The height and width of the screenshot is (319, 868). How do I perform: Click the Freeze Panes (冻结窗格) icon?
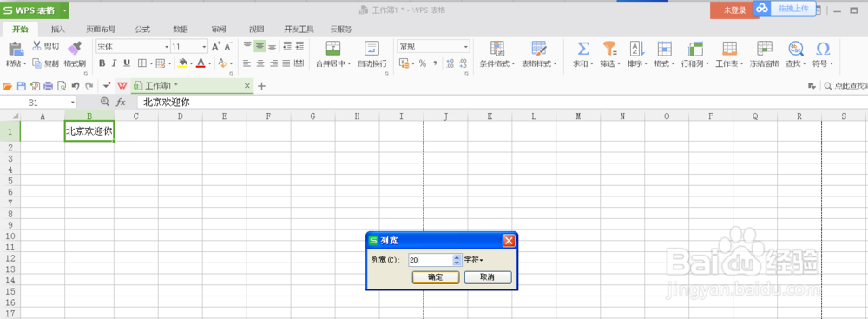(765, 49)
